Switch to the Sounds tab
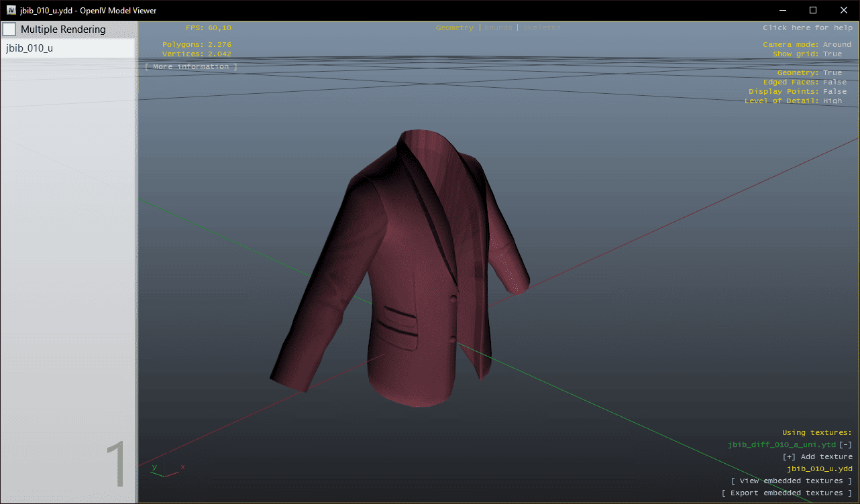The width and height of the screenshot is (860, 504). point(498,27)
